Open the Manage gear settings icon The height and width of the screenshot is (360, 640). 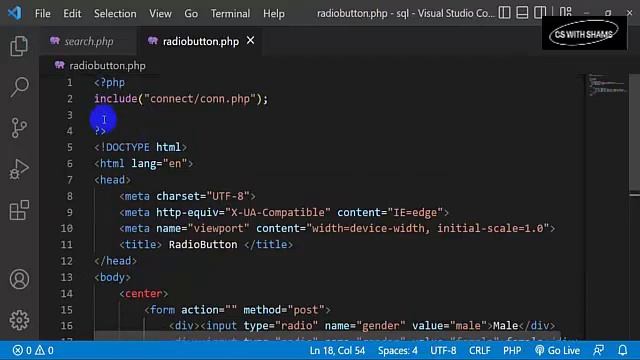[19, 320]
